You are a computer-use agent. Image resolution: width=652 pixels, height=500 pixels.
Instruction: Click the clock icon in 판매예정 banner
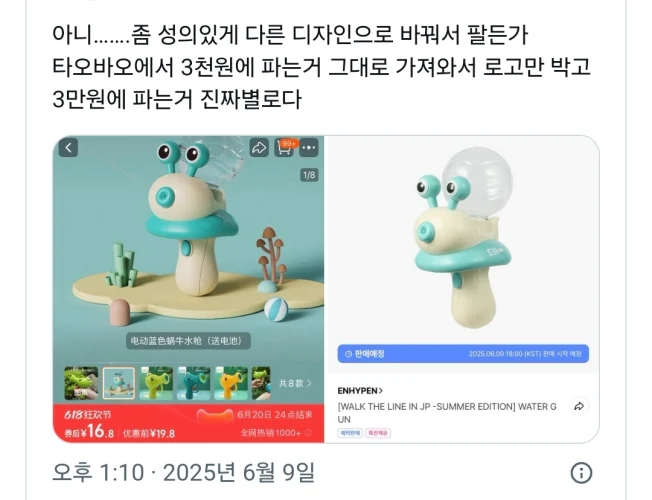click(x=349, y=354)
